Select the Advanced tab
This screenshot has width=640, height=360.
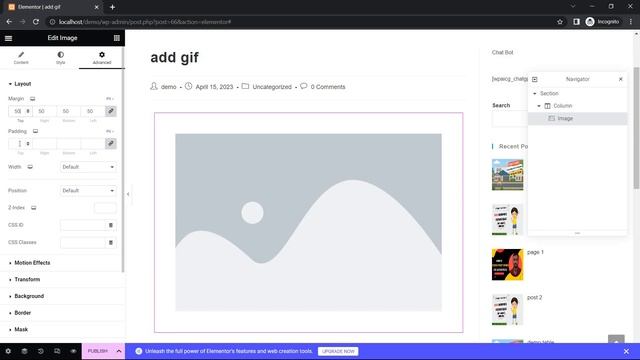click(x=102, y=58)
